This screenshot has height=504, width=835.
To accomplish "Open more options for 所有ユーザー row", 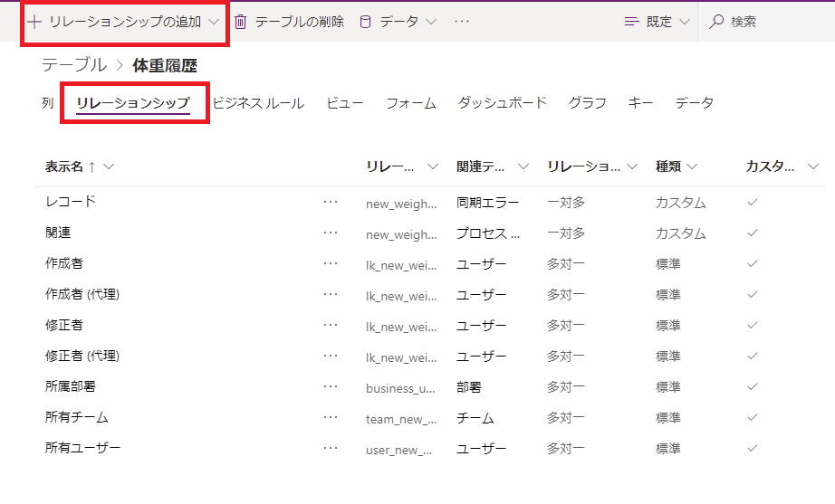I will 331,449.
